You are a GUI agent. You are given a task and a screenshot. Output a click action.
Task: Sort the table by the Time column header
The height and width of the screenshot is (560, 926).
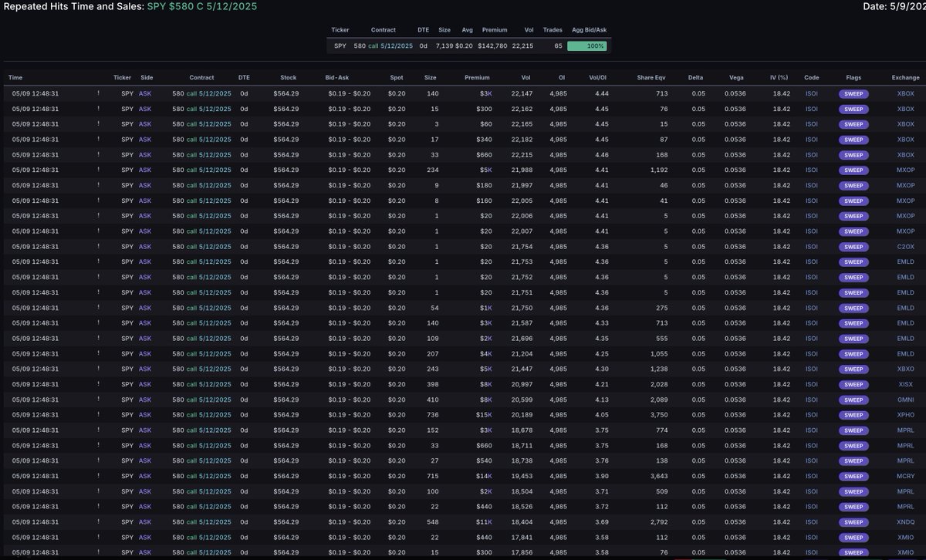click(x=15, y=77)
